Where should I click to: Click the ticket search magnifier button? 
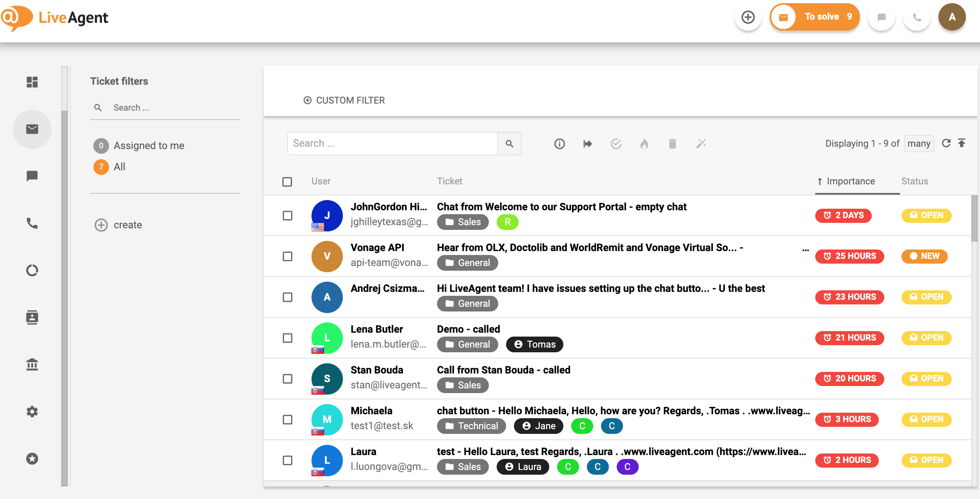pyautogui.click(x=510, y=144)
